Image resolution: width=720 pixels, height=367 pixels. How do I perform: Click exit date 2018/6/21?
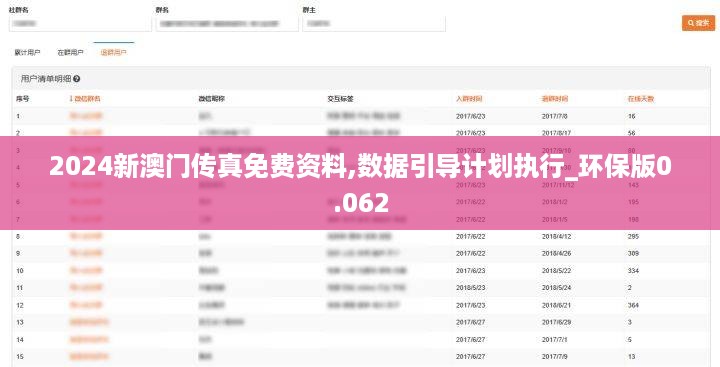click(556, 305)
